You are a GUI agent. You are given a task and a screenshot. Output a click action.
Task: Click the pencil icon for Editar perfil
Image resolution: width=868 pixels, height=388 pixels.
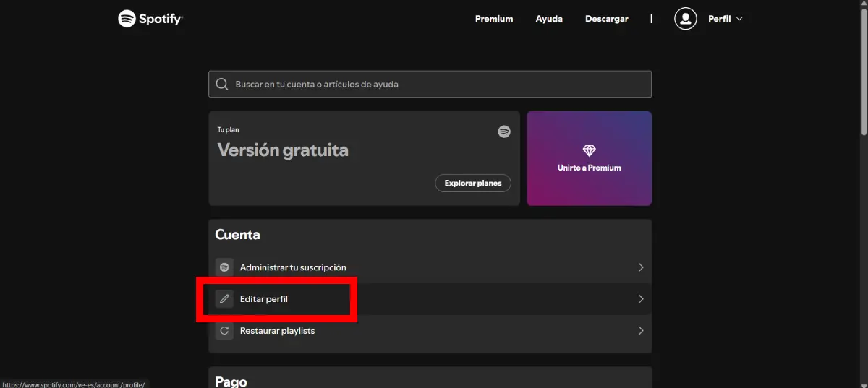(x=224, y=299)
